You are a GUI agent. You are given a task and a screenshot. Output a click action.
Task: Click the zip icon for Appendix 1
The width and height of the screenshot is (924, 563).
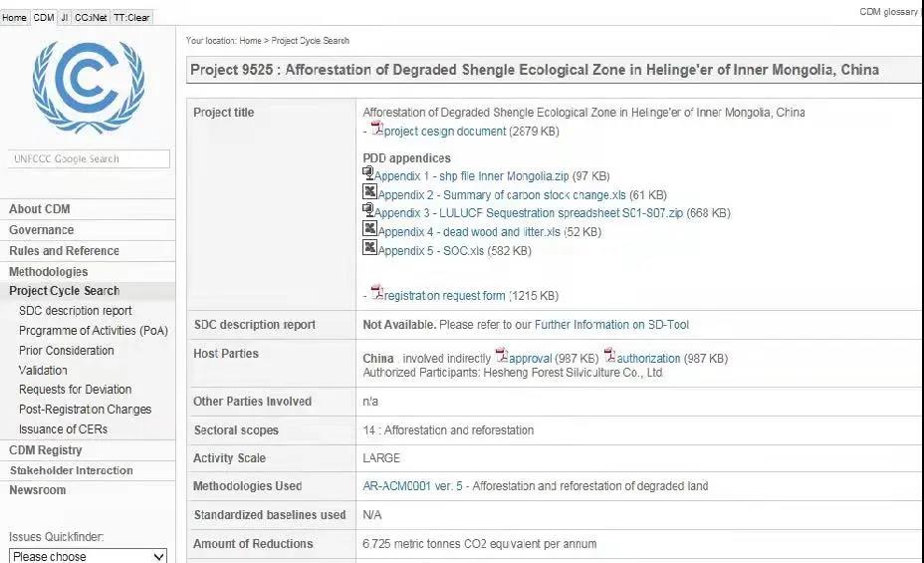(368, 173)
